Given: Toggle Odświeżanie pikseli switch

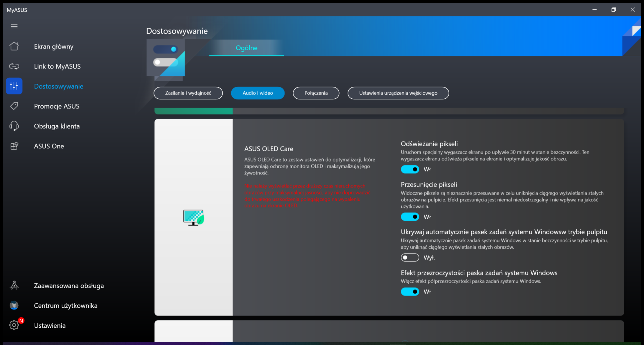Looking at the screenshot, I should coord(410,169).
